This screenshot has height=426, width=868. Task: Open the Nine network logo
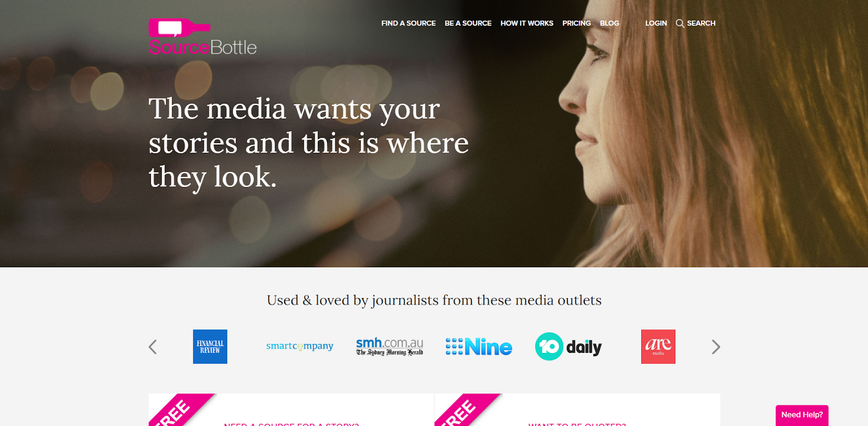[479, 347]
